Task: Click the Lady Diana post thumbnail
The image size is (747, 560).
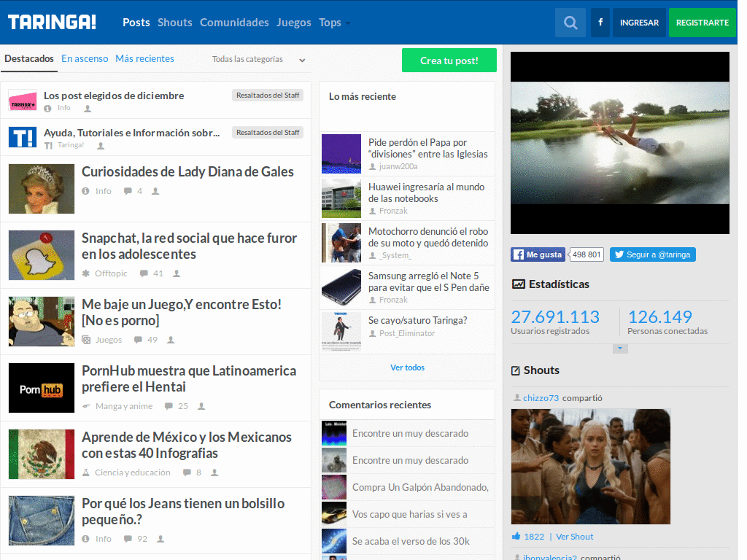Action: [x=42, y=189]
